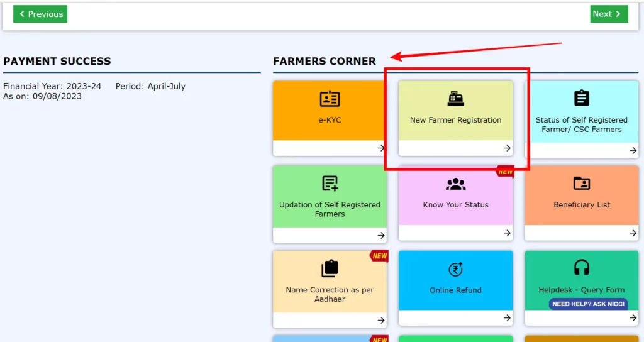Click the arrow under Name Correction as per Aadhaar
This screenshot has width=644, height=342.
click(x=381, y=320)
